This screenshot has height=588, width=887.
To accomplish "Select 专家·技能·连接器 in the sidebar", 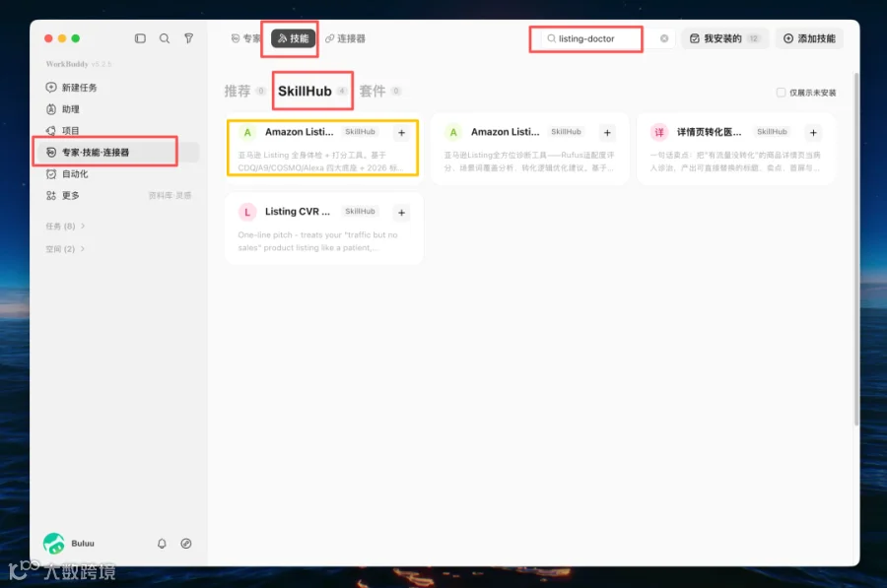I will 116,152.
